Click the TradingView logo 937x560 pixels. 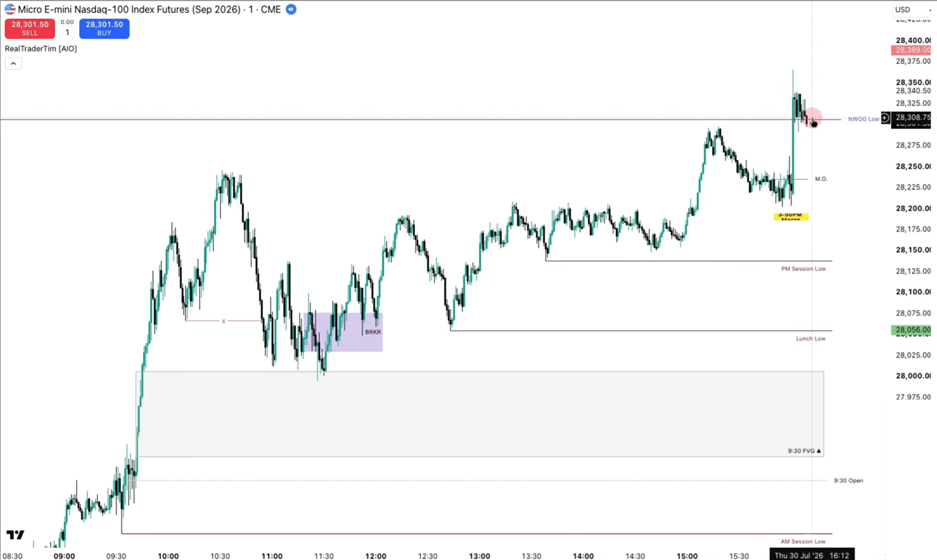(x=15, y=535)
